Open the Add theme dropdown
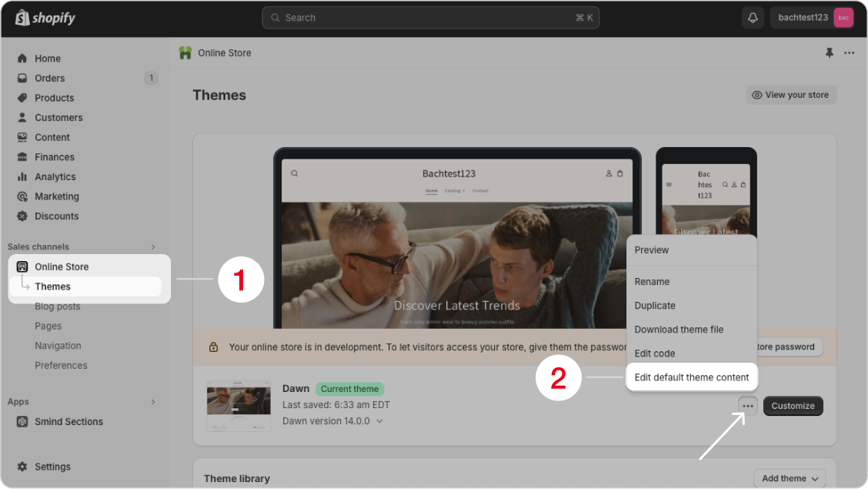This screenshot has height=489, width=868. (x=790, y=478)
